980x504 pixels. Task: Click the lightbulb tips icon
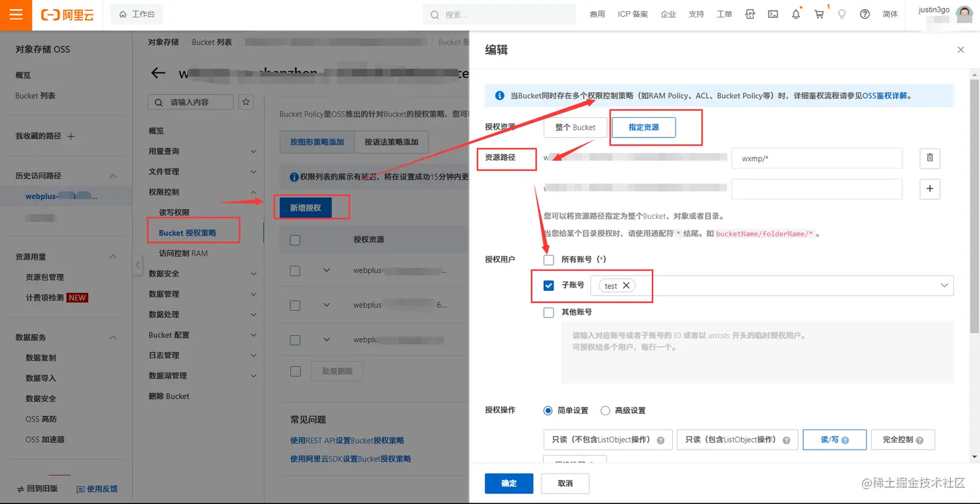coord(842,14)
